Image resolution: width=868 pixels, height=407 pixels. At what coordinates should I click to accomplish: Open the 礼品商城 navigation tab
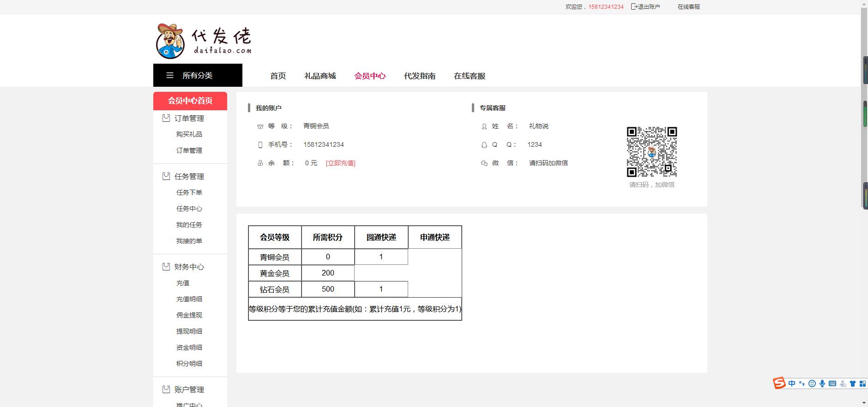(320, 76)
